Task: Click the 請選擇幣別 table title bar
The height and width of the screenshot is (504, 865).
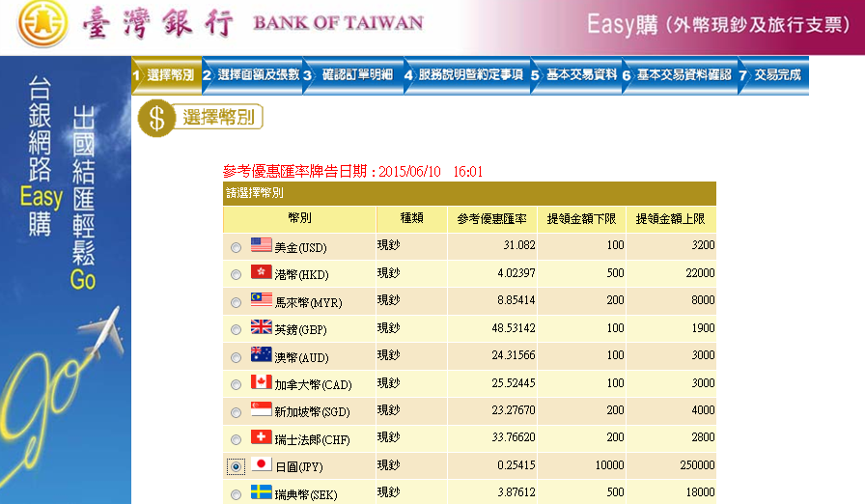Action: click(469, 193)
